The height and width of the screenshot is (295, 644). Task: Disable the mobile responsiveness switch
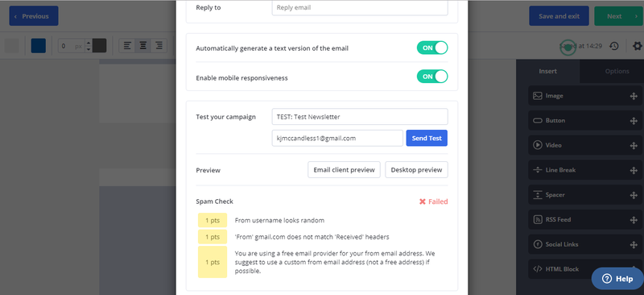point(432,77)
